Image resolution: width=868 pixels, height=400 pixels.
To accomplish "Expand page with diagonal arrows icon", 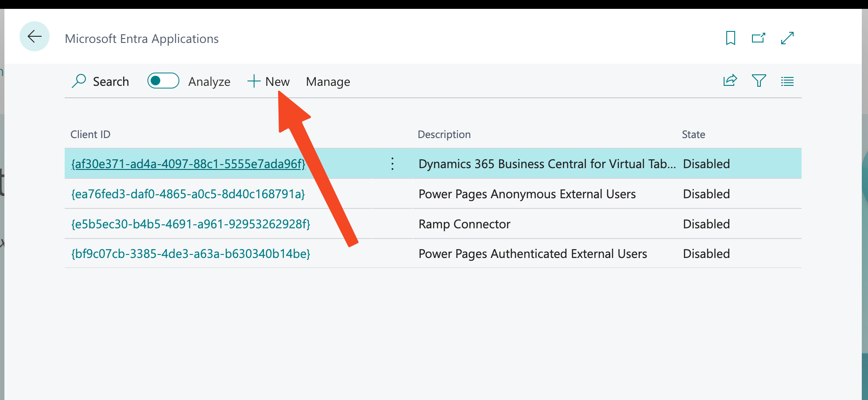I will 787,38.
